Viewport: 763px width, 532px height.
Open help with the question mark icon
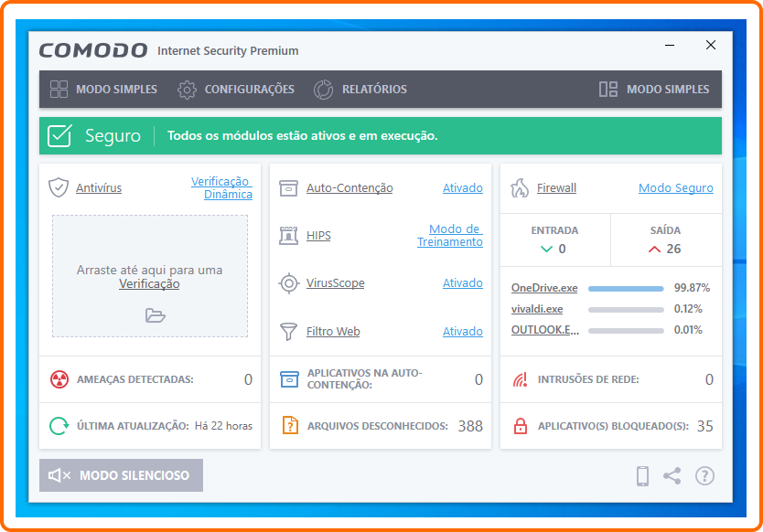pyautogui.click(x=704, y=475)
